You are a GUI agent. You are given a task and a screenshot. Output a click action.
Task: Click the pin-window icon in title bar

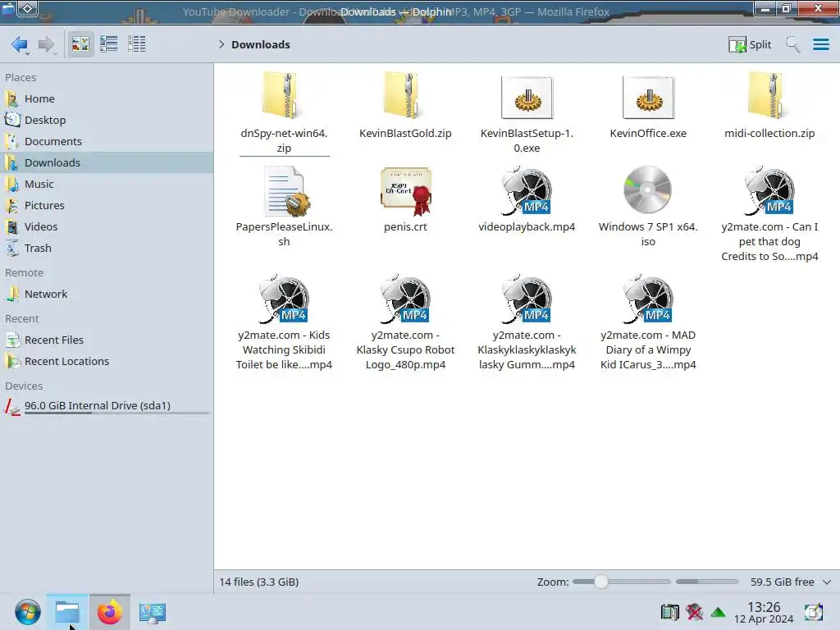click(28, 8)
